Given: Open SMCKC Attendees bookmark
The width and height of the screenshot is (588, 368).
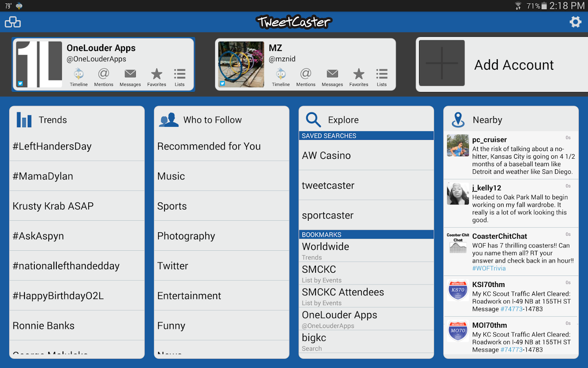Looking at the screenshot, I should pyautogui.click(x=366, y=296).
